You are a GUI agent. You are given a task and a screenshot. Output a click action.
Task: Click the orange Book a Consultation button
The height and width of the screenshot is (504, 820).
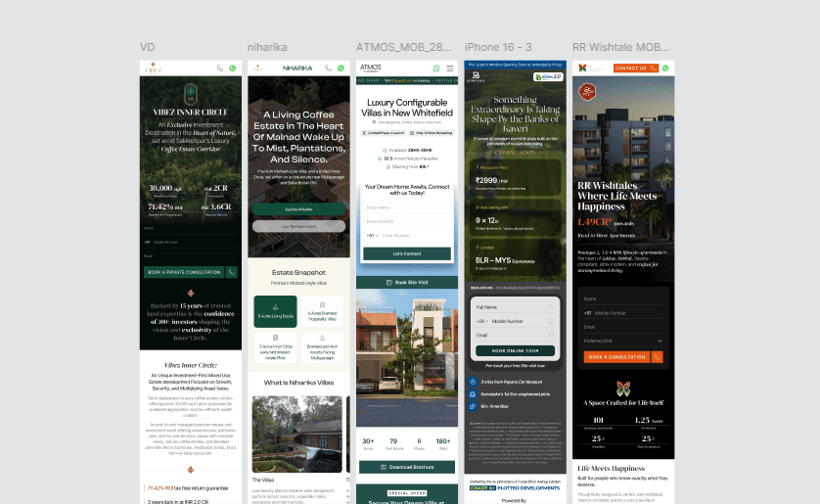click(x=617, y=357)
